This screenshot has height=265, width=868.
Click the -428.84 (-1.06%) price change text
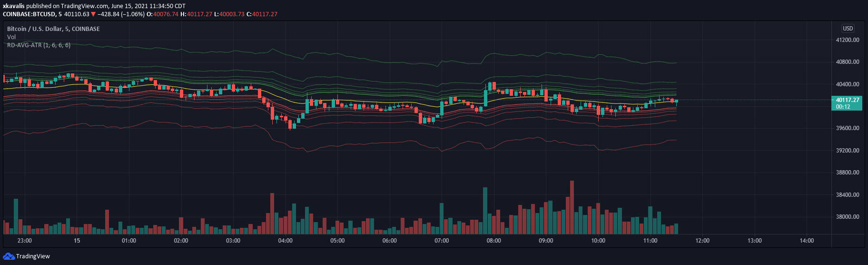(x=121, y=14)
